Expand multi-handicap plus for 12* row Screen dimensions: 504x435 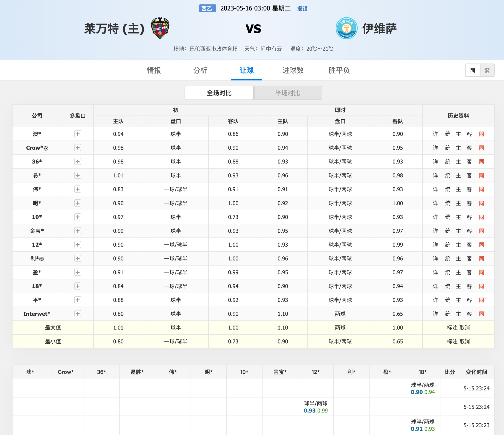(78, 245)
